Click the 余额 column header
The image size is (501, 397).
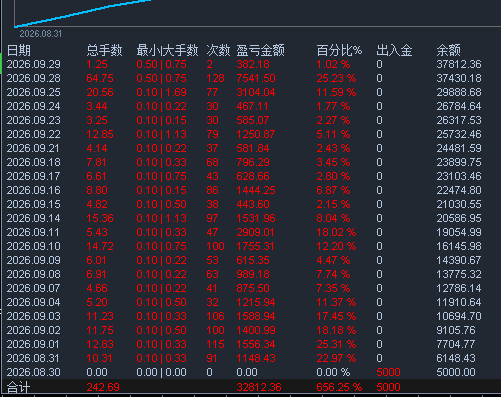tap(449, 51)
